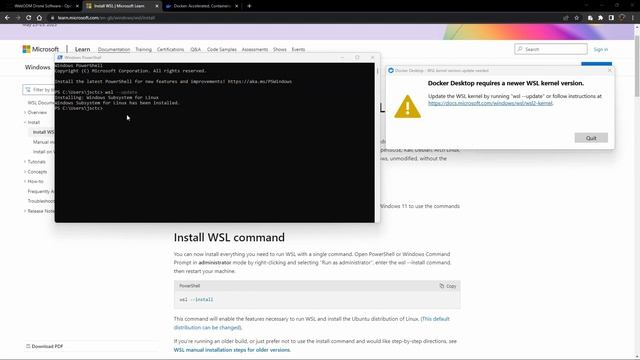The width and height of the screenshot is (640, 360).
Task: Close the Docker Accelerated Container tab
Action: point(236,6)
